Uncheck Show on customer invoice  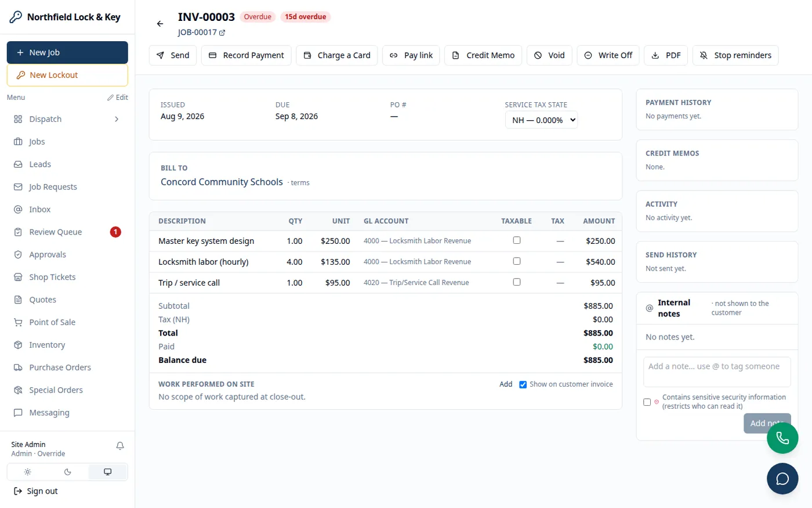point(523,384)
